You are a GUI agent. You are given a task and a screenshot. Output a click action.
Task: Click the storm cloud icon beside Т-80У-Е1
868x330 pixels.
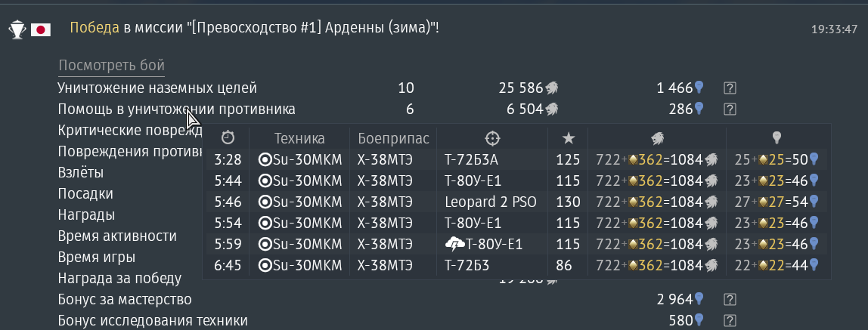pos(455,245)
